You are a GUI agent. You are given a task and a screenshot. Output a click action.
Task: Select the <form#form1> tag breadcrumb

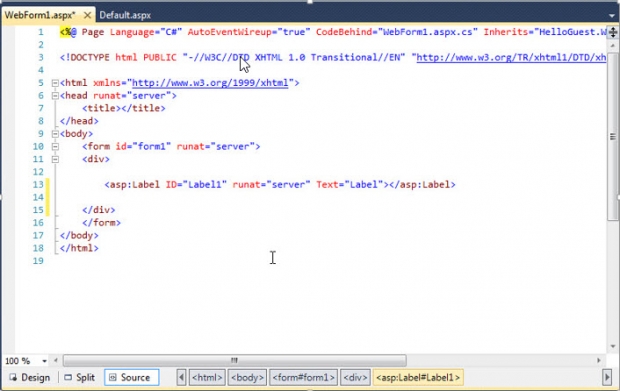tap(303, 378)
